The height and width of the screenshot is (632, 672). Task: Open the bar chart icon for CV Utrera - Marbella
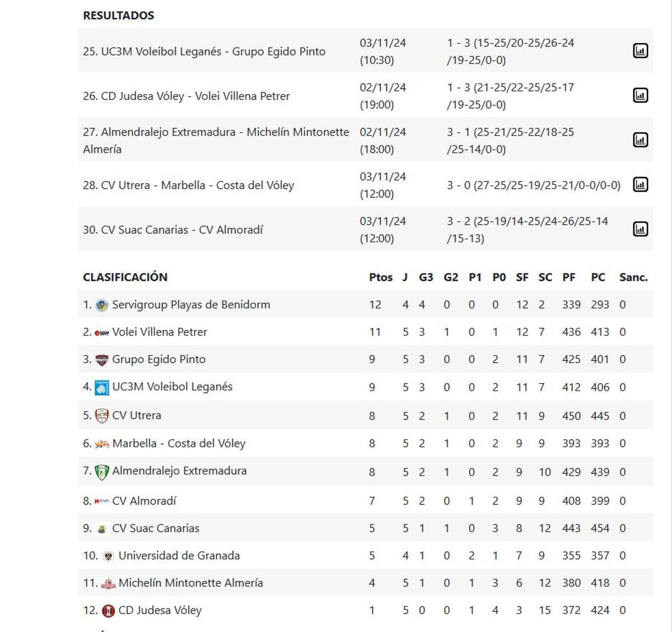[x=640, y=183]
